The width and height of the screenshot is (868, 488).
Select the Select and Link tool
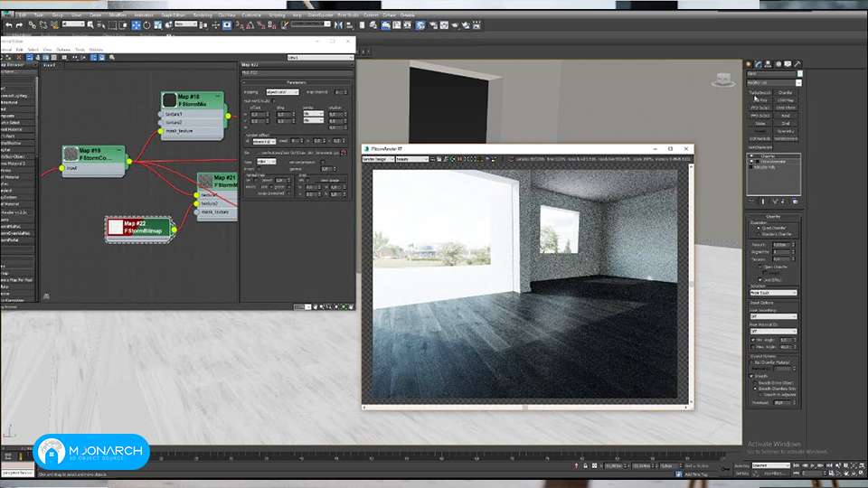(33, 25)
